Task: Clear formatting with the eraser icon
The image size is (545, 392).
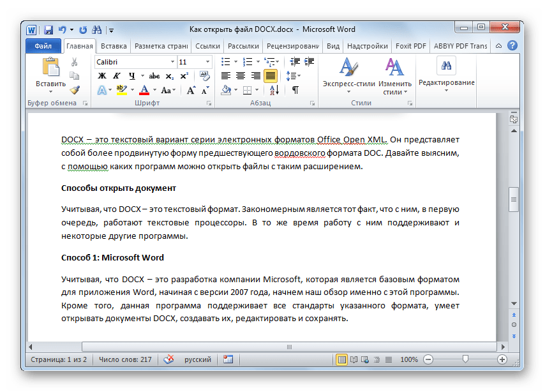Action: coord(205,76)
